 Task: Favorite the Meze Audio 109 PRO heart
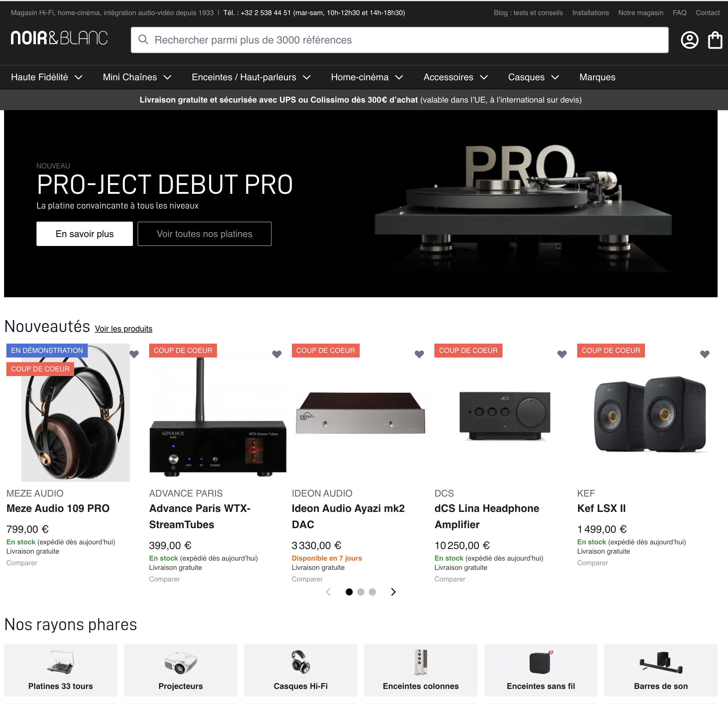[x=134, y=354]
